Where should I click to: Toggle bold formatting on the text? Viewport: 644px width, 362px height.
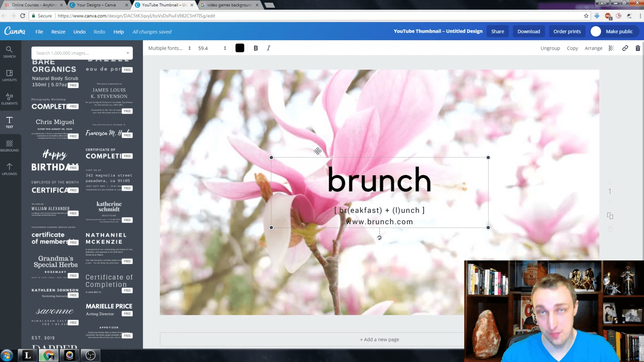256,48
